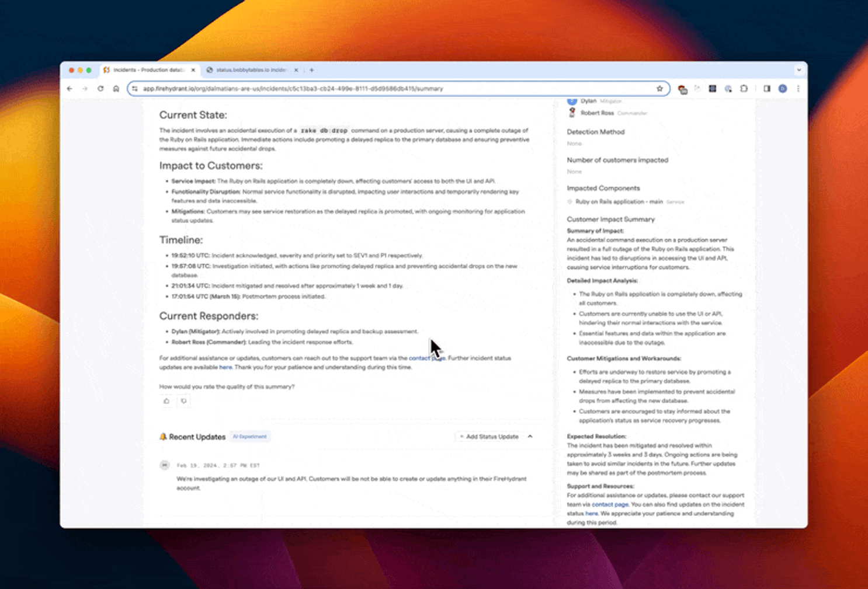Click the Recent Updates heading
Screen dimensions: 868x589
point(197,437)
